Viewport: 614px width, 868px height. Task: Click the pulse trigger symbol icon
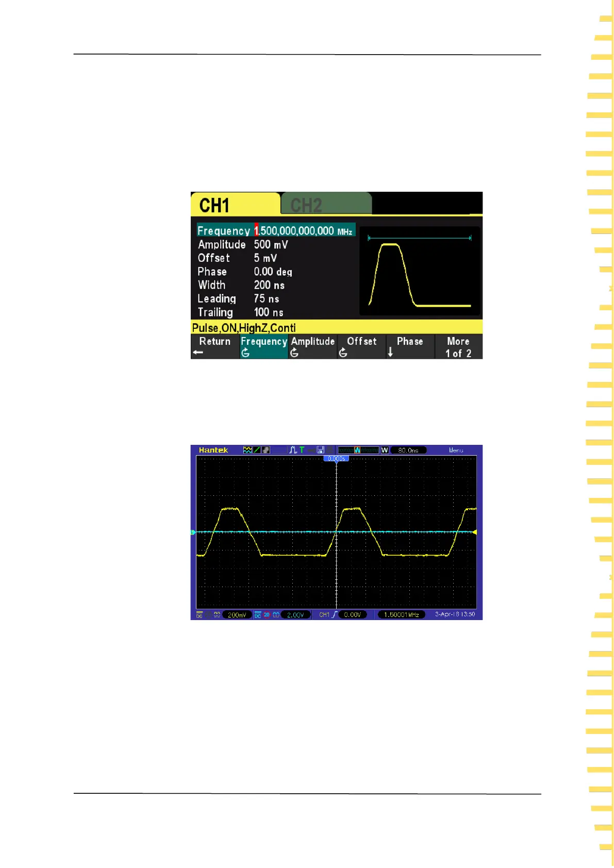(293, 450)
